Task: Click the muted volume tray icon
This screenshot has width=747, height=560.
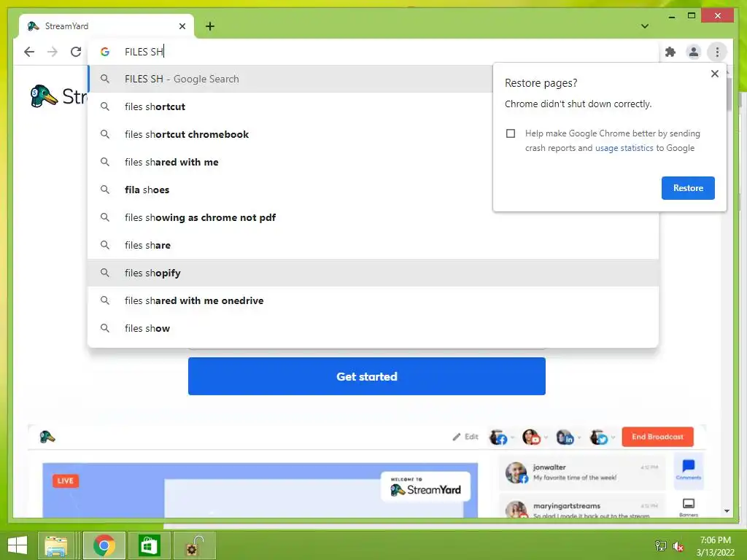Action: coord(678,546)
